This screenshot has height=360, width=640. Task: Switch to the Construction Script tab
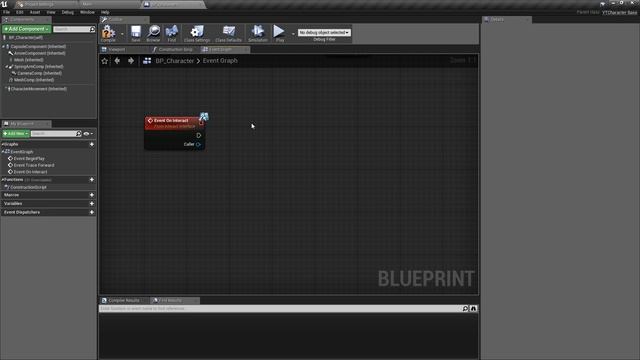pyautogui.click(x=173, y=49)
